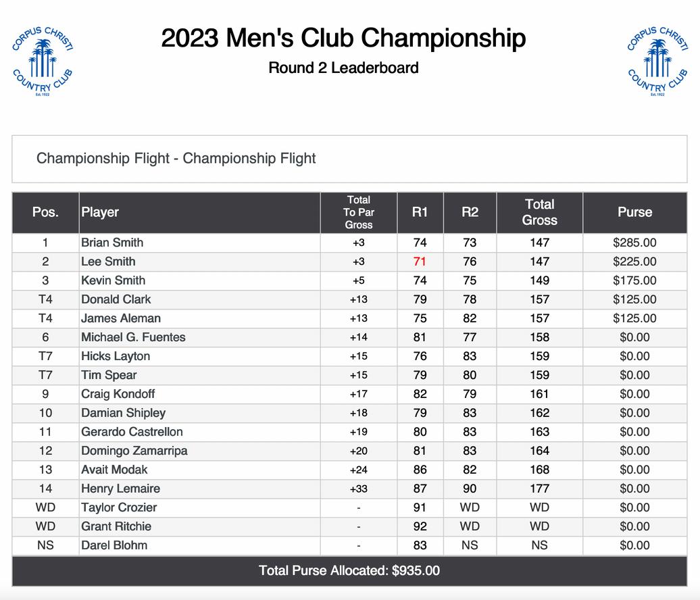Screen dimensions: 700x600
Task: Click the Total To Par Gross header
Action: (x=359, y=212)
